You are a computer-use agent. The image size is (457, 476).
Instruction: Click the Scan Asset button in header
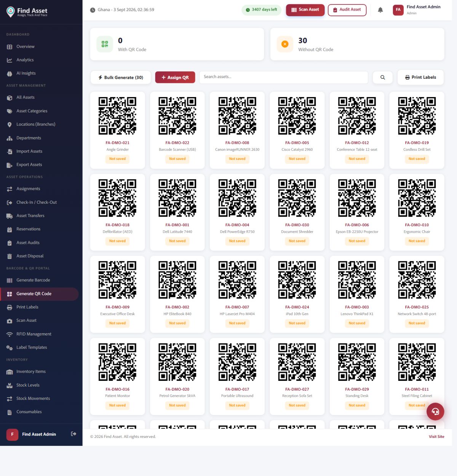pyautogui.click(x=305, y=10)
